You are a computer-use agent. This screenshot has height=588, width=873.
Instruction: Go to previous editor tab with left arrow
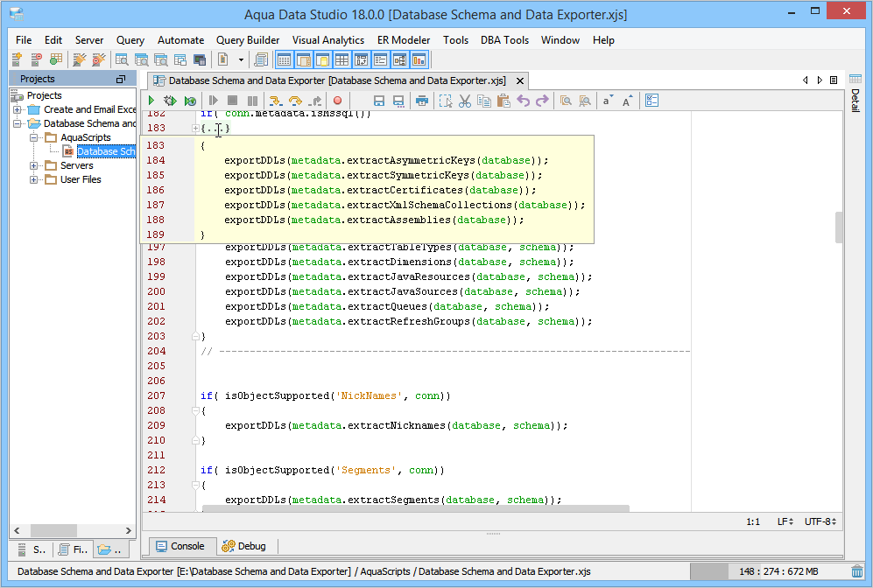[805, 80]
